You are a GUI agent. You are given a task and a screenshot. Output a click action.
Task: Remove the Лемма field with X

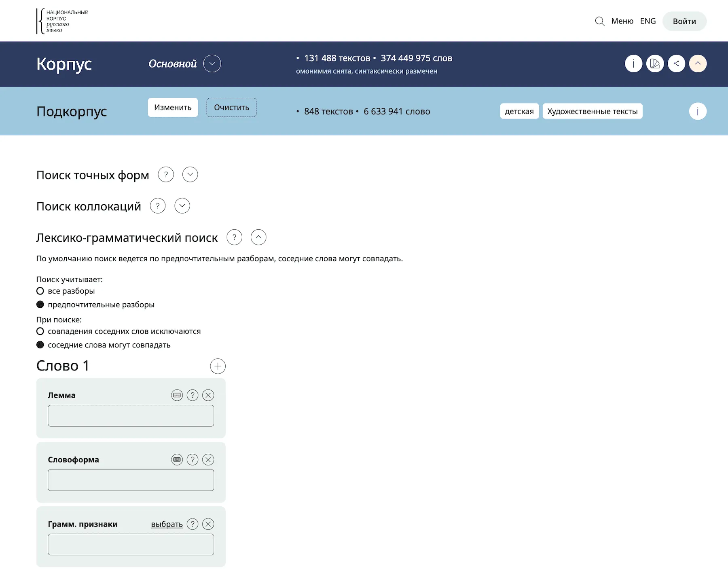(208, 395)
